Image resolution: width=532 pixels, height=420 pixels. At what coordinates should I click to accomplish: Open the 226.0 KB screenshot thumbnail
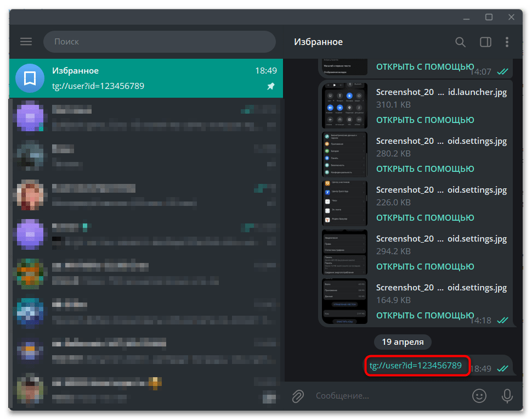point(345,203)
